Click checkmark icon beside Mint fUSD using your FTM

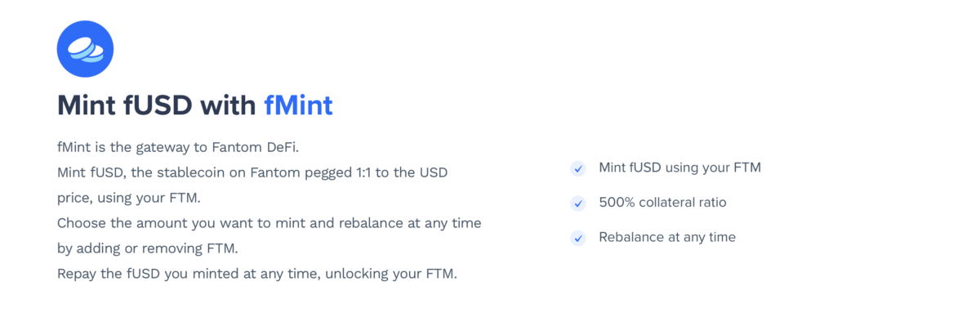(x=578, y=168)
